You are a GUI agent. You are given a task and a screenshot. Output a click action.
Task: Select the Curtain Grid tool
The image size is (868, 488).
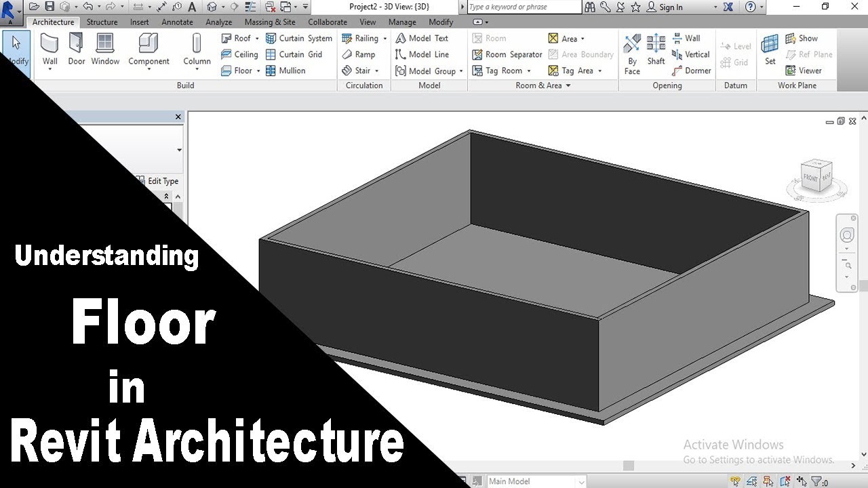[294, 54]
